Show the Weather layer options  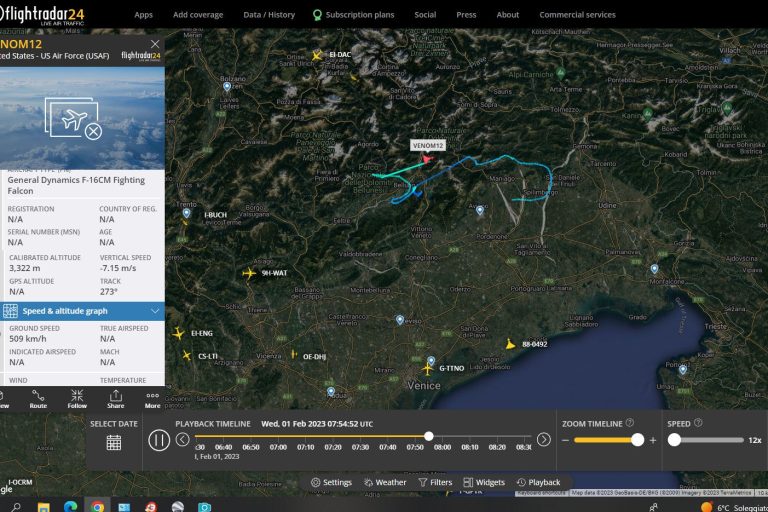pos(384,483)
